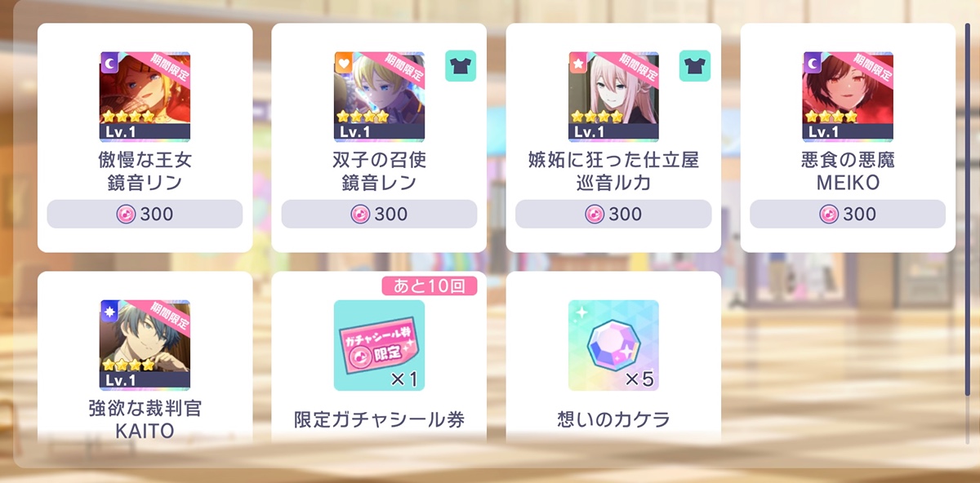Click the あと10回 remaining count badge
Viewport: 980px width, 483px height.
tap(430, 286)
